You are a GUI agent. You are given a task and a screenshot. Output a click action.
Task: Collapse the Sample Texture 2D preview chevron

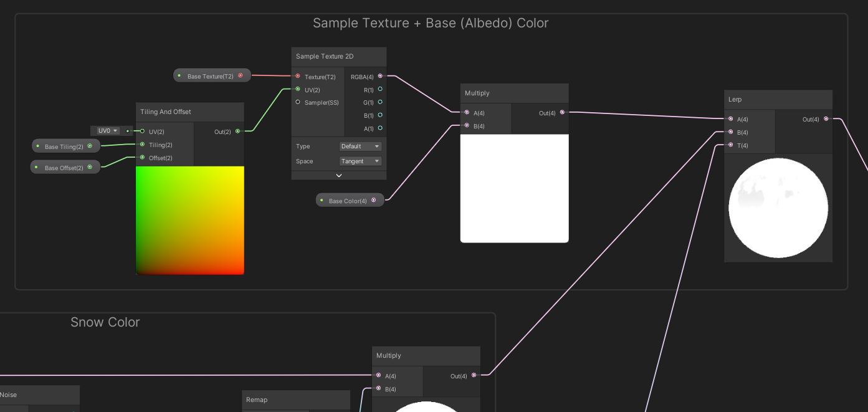[339, 175]
